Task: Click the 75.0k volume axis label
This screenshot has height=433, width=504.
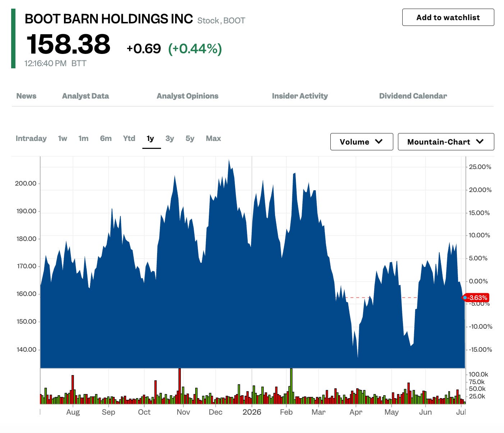Action: [477, 382]
